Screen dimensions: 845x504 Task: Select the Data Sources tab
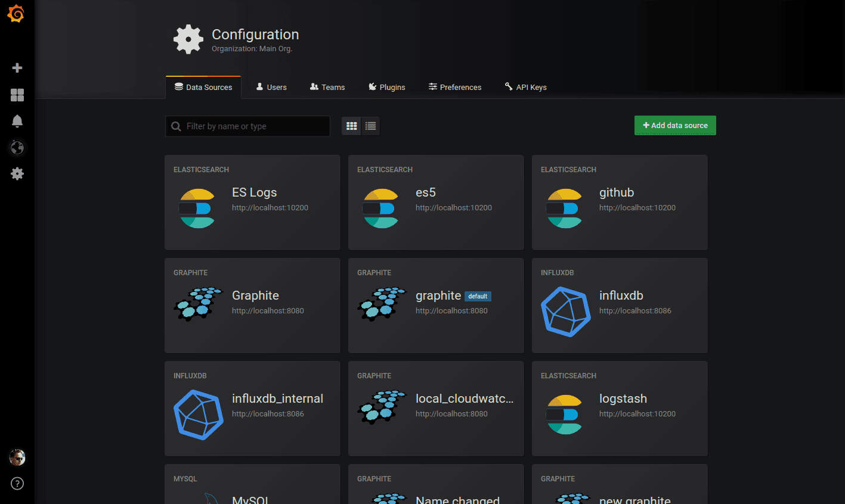[x=203, y=87]
